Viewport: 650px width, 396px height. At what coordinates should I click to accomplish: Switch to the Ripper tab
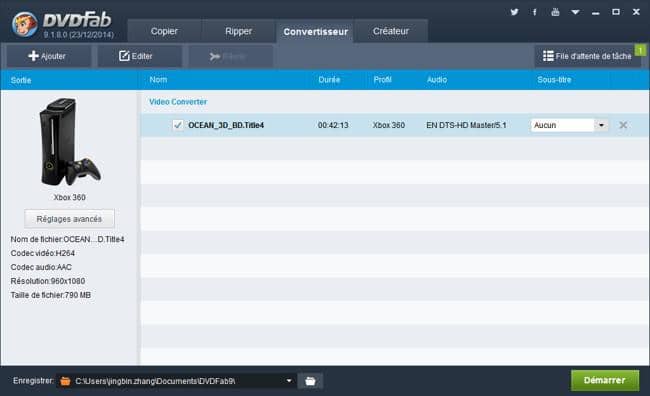pos(238,31)
